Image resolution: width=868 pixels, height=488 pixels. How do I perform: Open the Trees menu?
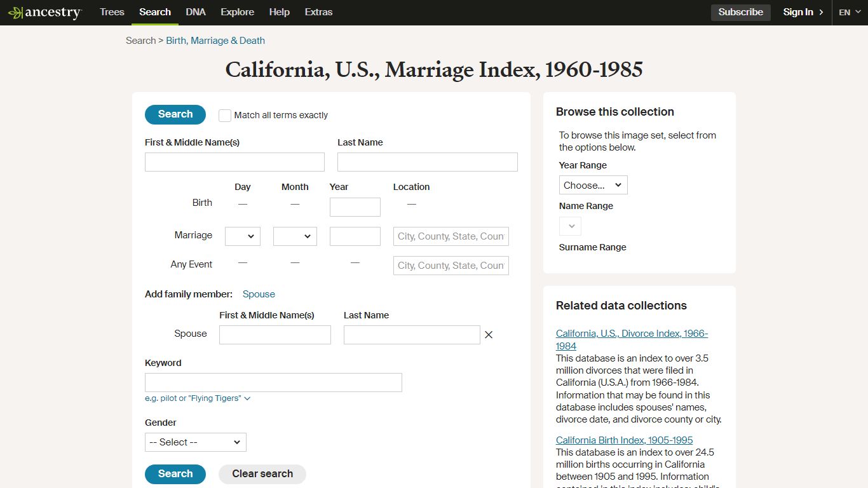point(112,12)
